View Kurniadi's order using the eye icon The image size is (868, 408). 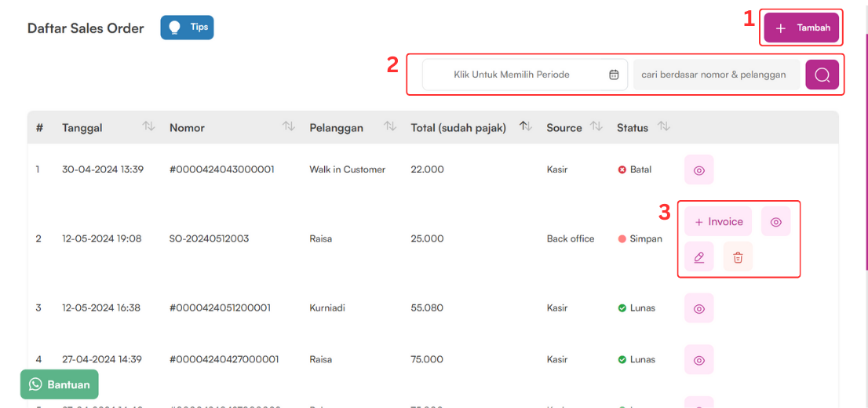(x=698, y=308)
